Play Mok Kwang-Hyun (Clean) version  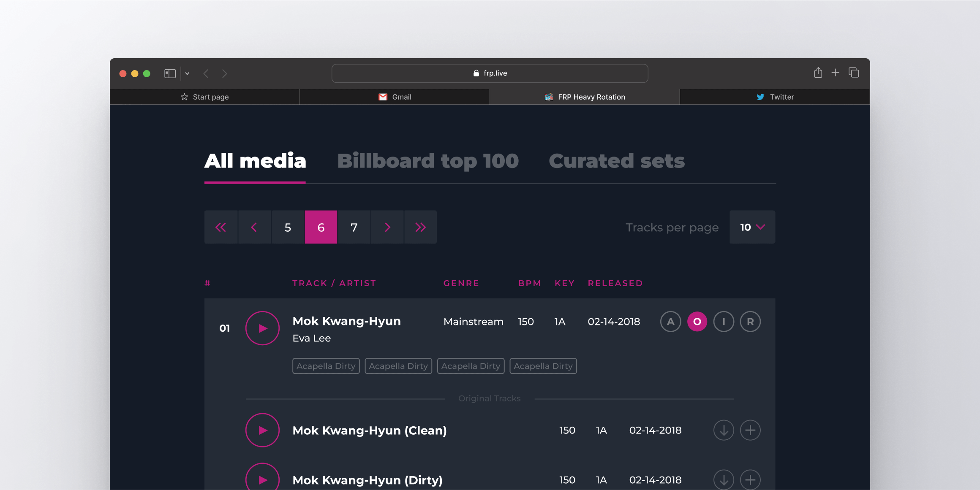point(262,430)
